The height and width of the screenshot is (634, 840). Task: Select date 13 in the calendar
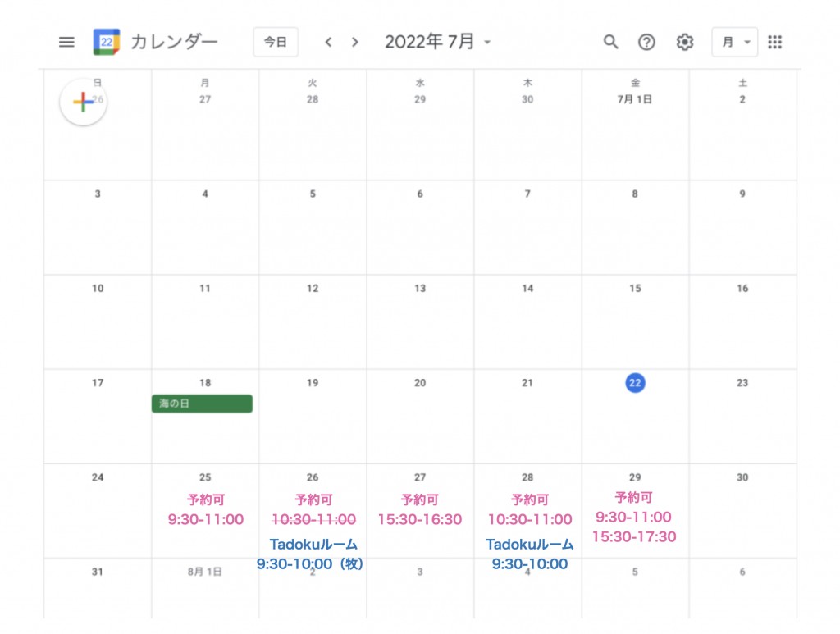point(420,289)
